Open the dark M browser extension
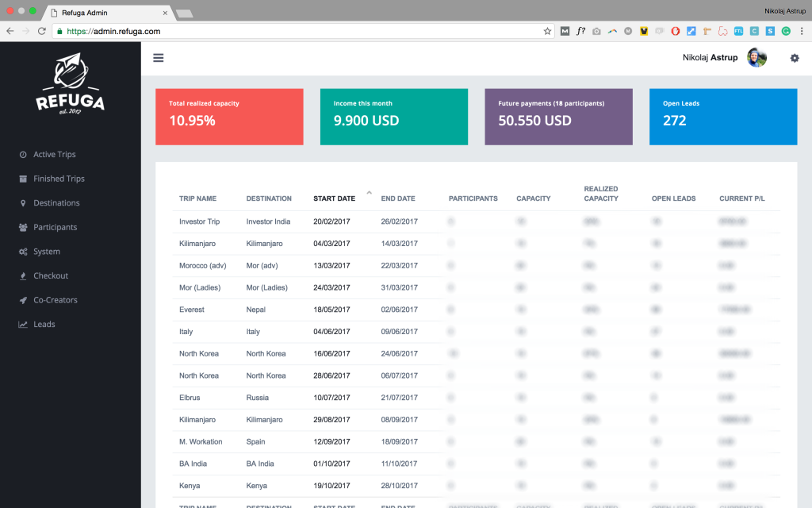This screenshot has height=508, width=812. coord(565,31)
